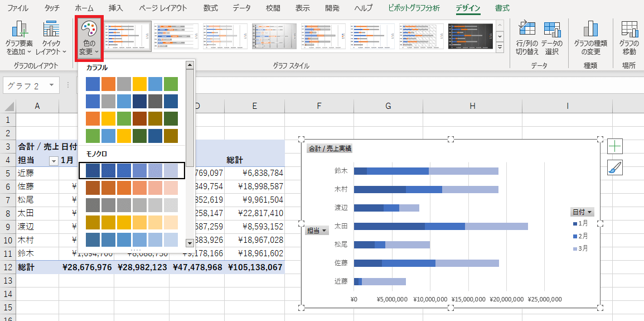Click 行/列の切り替え switch row/column icon
Viewport: 644px width, 321px height.
[x=526, y=39]
